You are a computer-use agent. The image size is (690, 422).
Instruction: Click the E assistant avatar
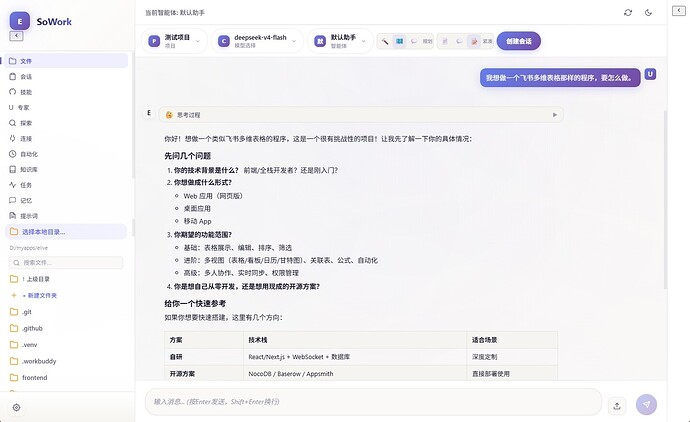[x=149, y=113]
